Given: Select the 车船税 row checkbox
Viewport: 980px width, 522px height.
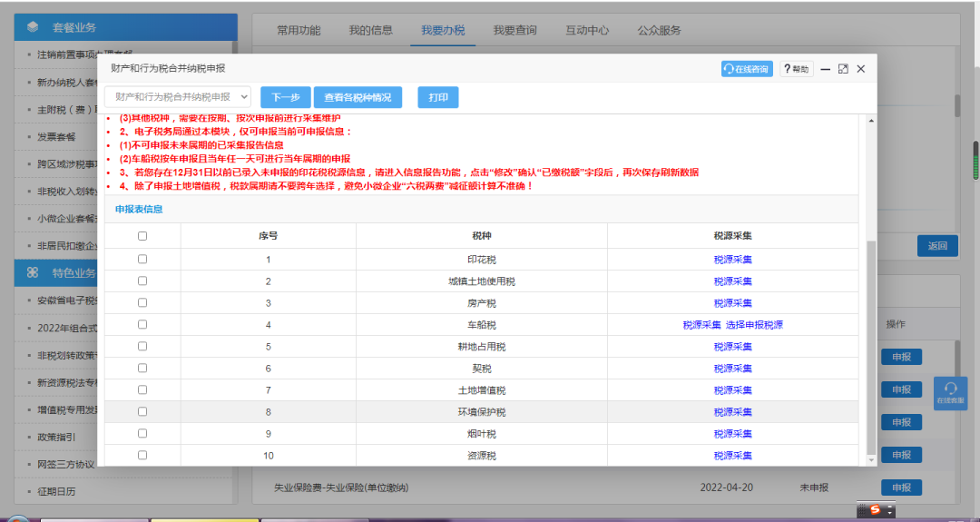Looking at the screenshot, I should click(x=142, y=325).
